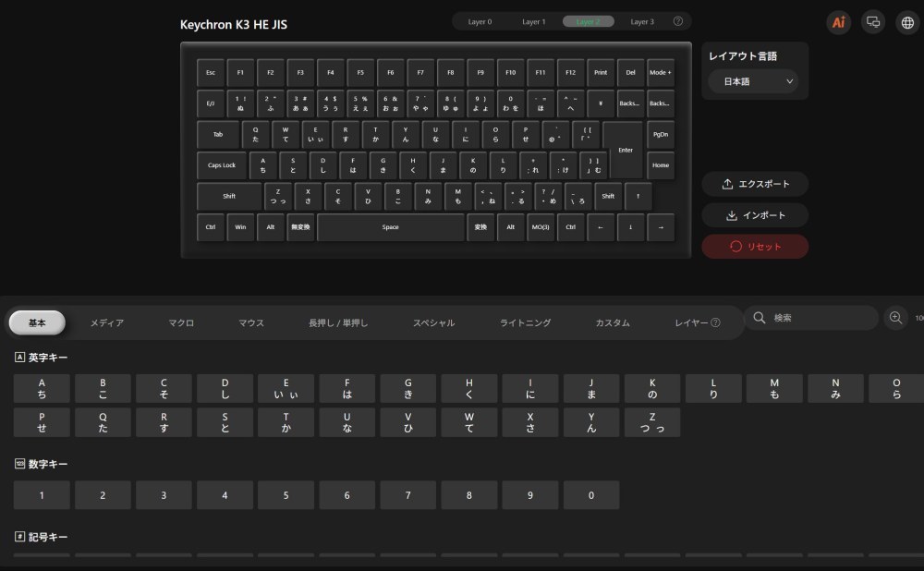Open the レイヤー tab
The width and height of the screenshot is (924, 571).
point(697,322)
